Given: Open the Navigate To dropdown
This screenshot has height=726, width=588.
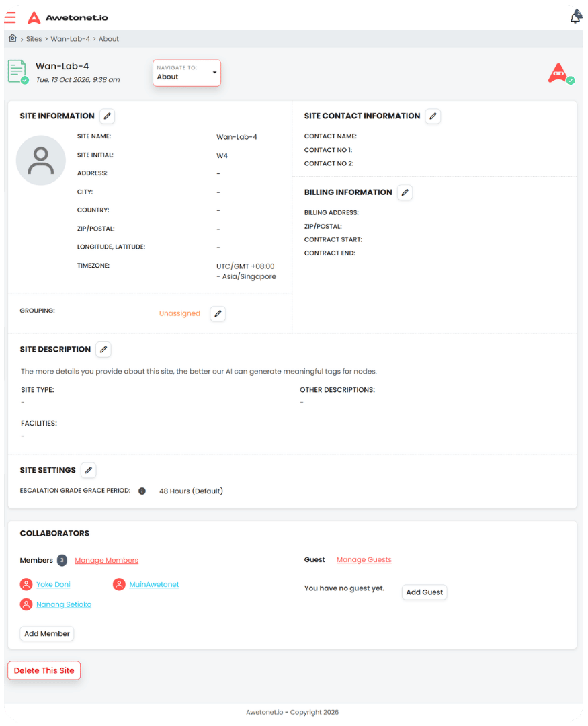Looking at the screenshot, I should coord(187,73).
